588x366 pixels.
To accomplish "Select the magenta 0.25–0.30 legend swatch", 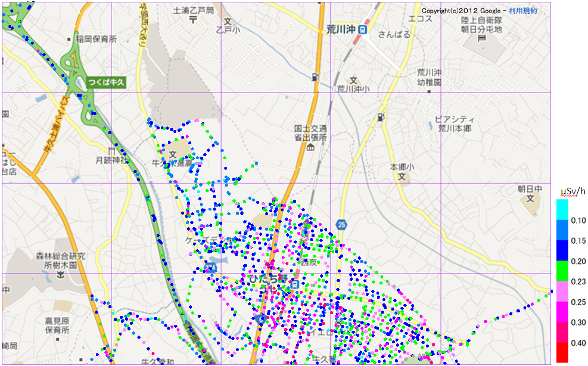I will 562,312.
